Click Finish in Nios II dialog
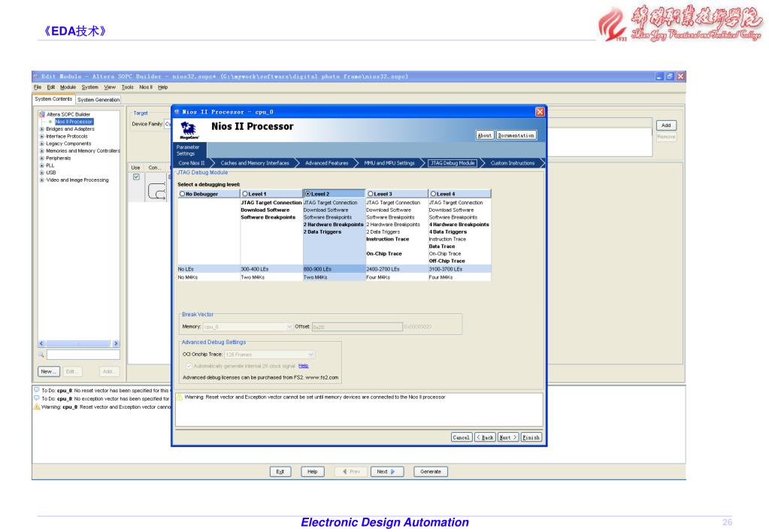 pyautogui.click(x=531, y=437)
